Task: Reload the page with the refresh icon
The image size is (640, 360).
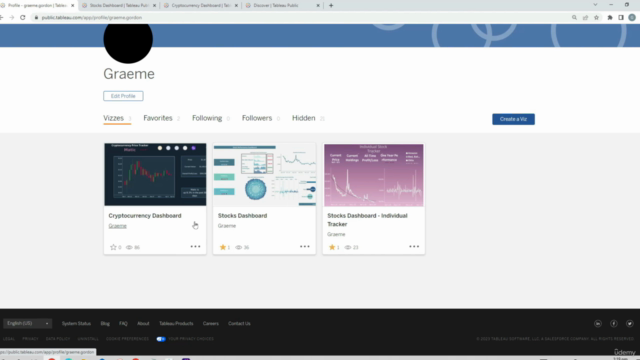Action: 23,18
